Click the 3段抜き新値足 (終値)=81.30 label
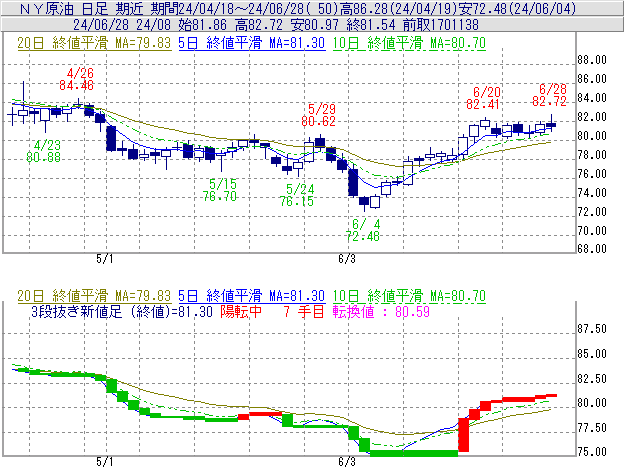Screen dimensions: 624x475 [x=122, y=311]
